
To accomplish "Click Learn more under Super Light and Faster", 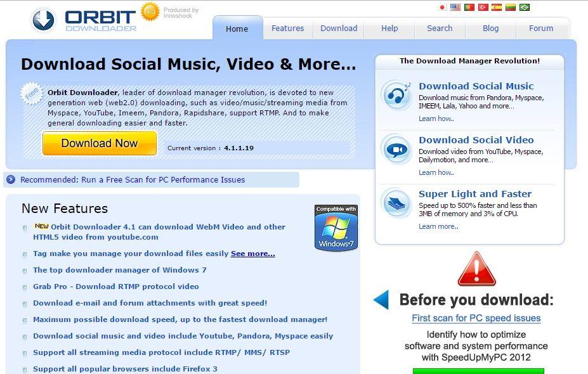I will pos(438,226).
